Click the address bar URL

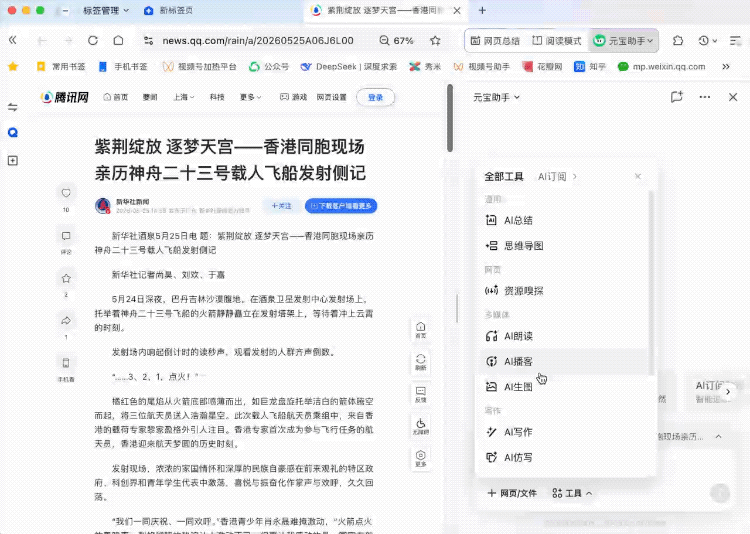pos(258,41)
